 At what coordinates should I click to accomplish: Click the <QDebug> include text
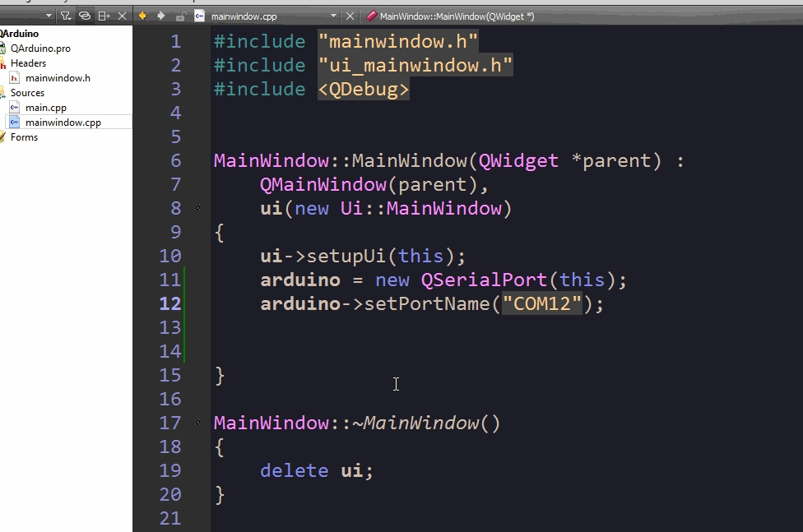(x=364, y=89)
